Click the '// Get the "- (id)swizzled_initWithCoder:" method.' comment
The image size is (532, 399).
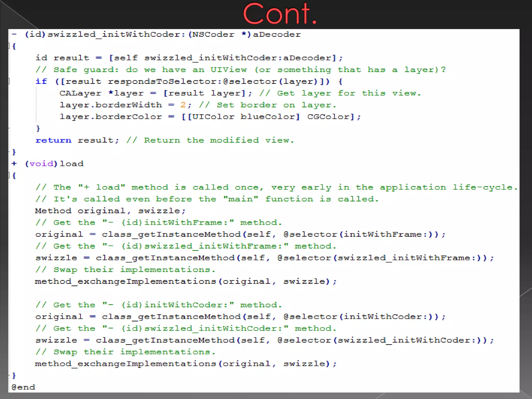point(186,328)
